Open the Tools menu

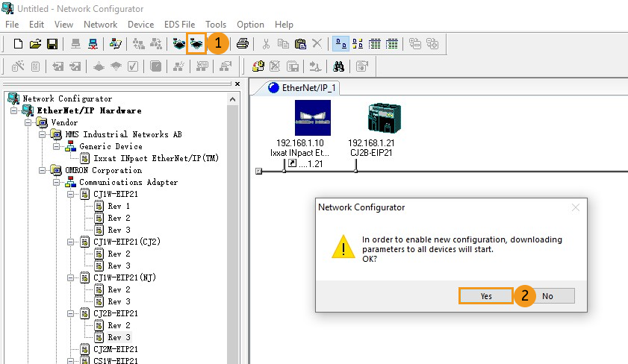click(216, 25)
